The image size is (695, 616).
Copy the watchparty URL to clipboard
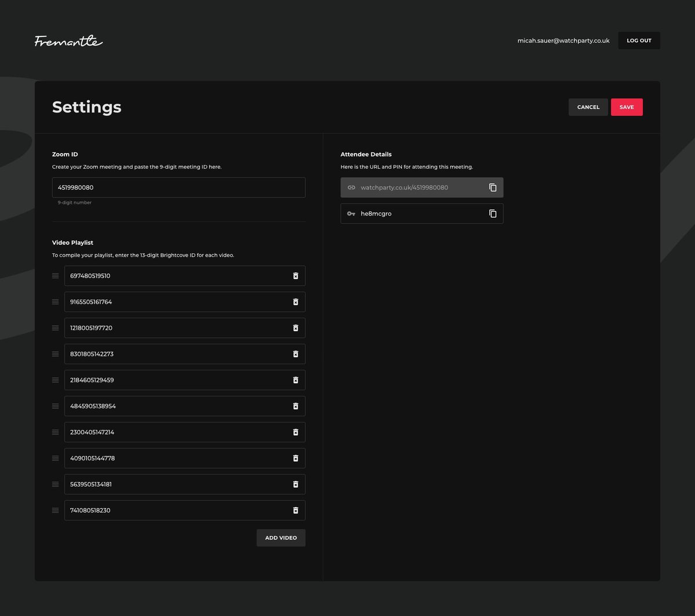click(x=493, y=188)
